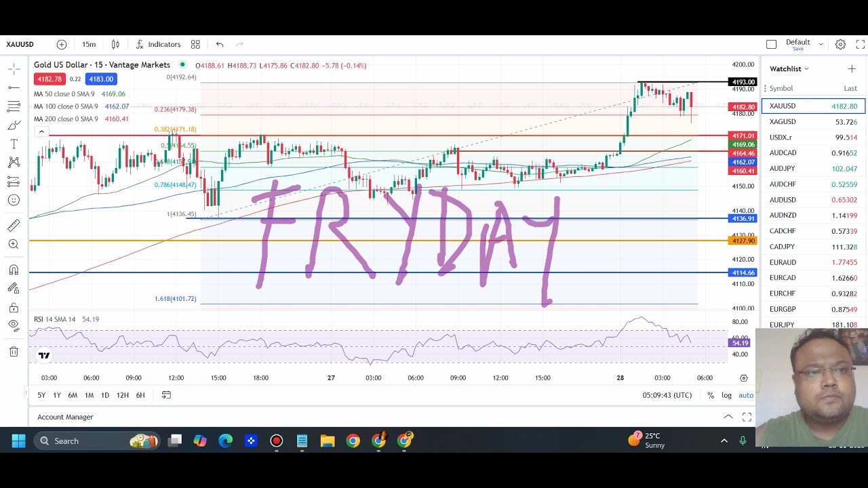This screenshot has width=868, height=488.
Task: Open the Watchlist dropdown
Action: pyautogui.click(x=789, y=68)
